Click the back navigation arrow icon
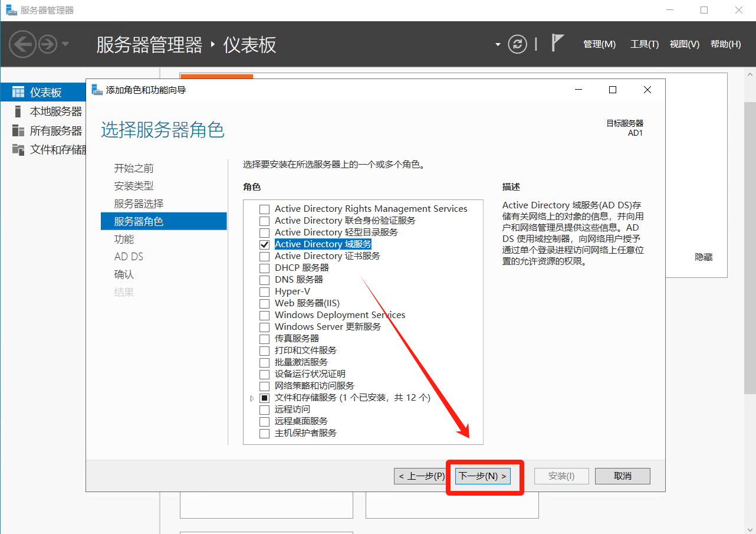 pos(22,44)
